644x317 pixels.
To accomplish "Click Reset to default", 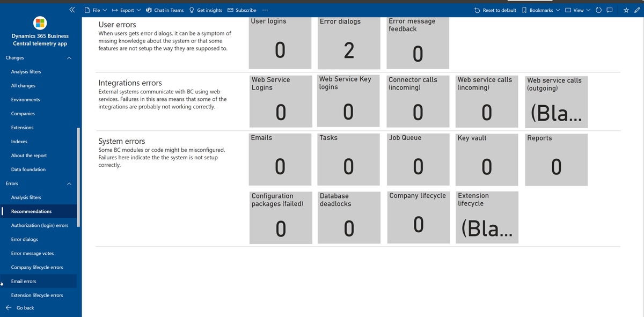I will coord(496,10).
